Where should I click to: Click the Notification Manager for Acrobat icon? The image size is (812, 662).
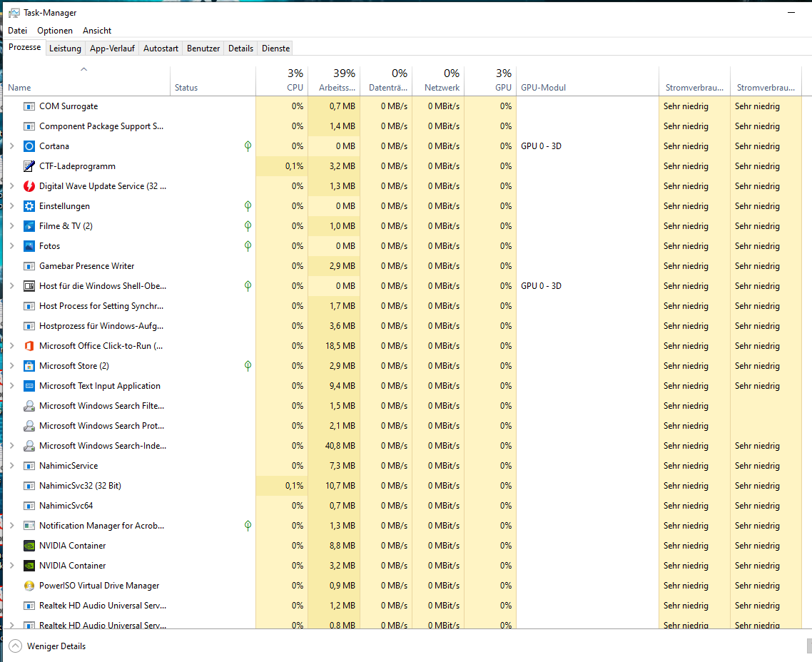[x=29, y=525]
